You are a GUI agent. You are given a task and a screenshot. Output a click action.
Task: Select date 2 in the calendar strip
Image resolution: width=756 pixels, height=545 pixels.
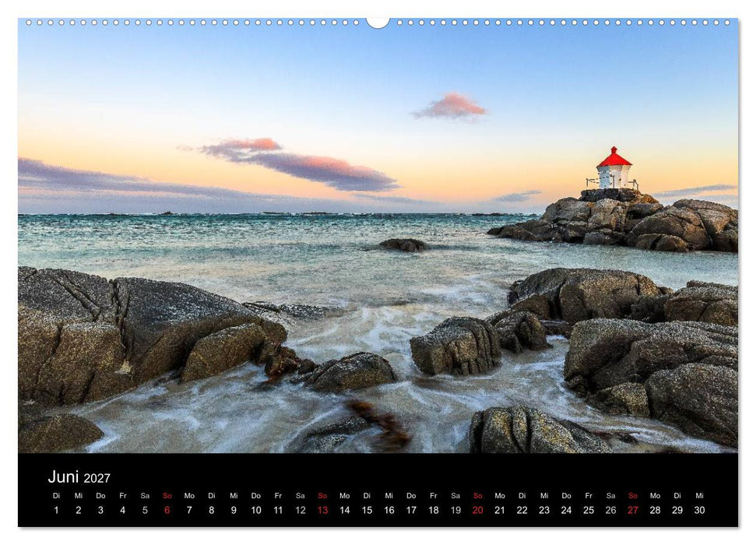point(79,510)
